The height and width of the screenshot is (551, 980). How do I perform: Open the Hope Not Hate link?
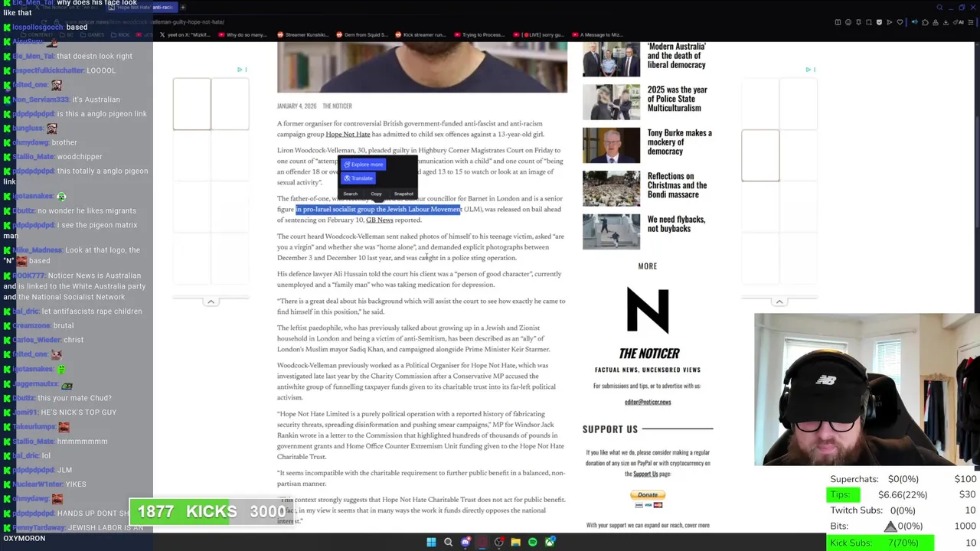tap(348, 134)
